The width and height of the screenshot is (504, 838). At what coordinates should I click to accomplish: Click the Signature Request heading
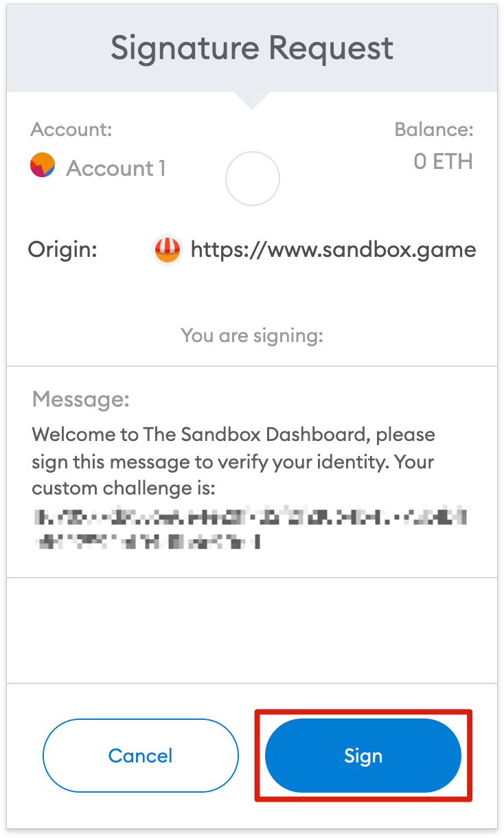[x=252, y=48]
